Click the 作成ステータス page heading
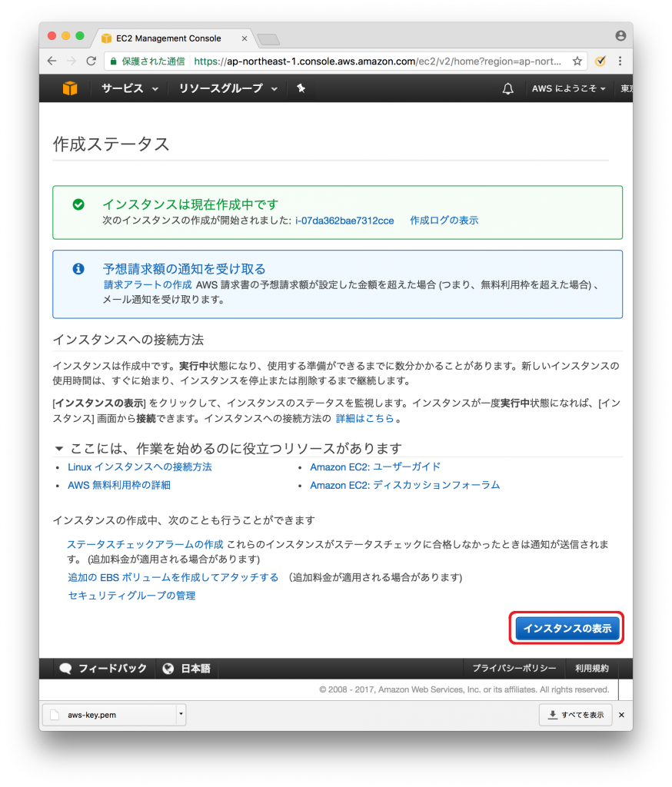This screenshot has height=787, width=672. 111,144
